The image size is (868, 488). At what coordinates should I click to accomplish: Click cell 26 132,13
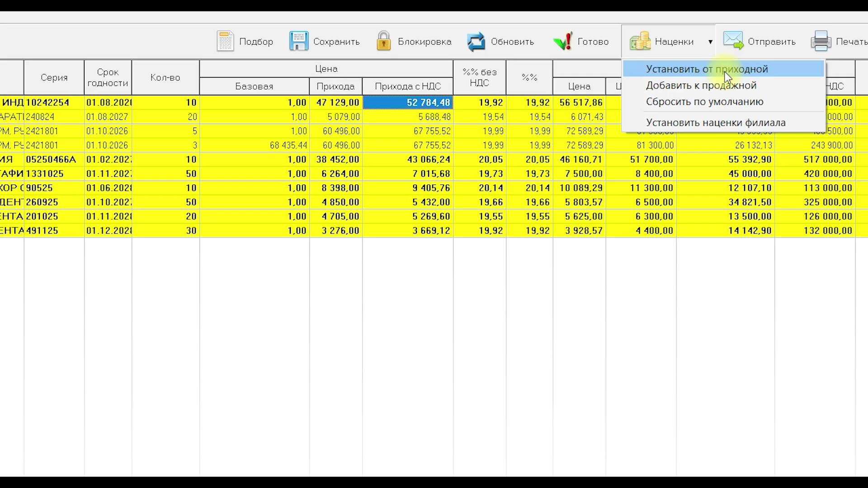[726, 145]
